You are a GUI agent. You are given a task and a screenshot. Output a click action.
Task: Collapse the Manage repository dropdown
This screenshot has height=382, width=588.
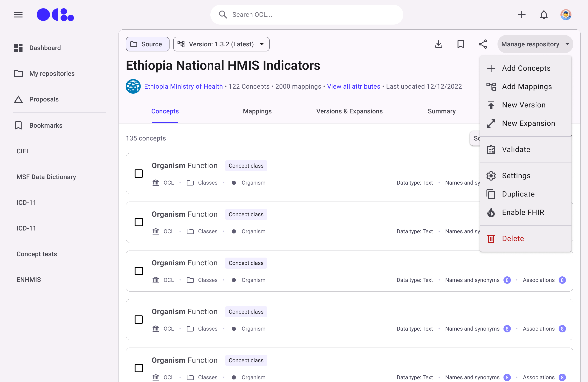(x=535, y=44)
